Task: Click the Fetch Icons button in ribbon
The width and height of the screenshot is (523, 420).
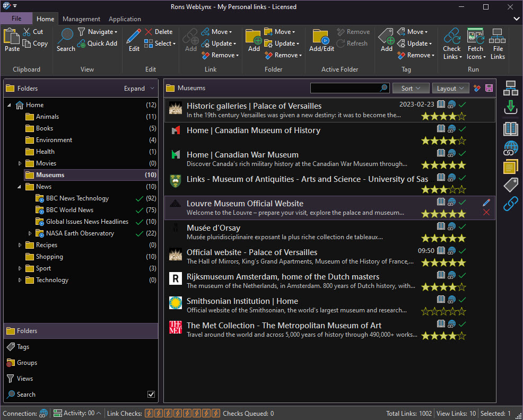Action: (475, 37)
